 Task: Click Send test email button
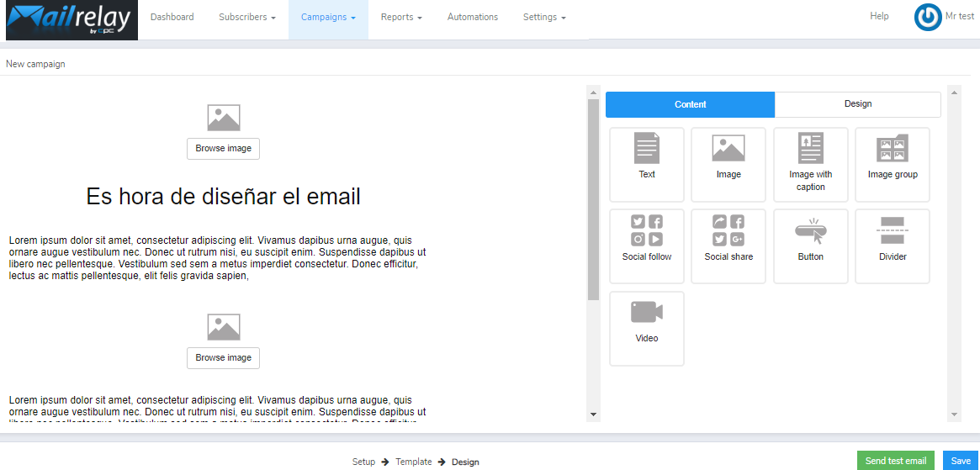(896, 461)
